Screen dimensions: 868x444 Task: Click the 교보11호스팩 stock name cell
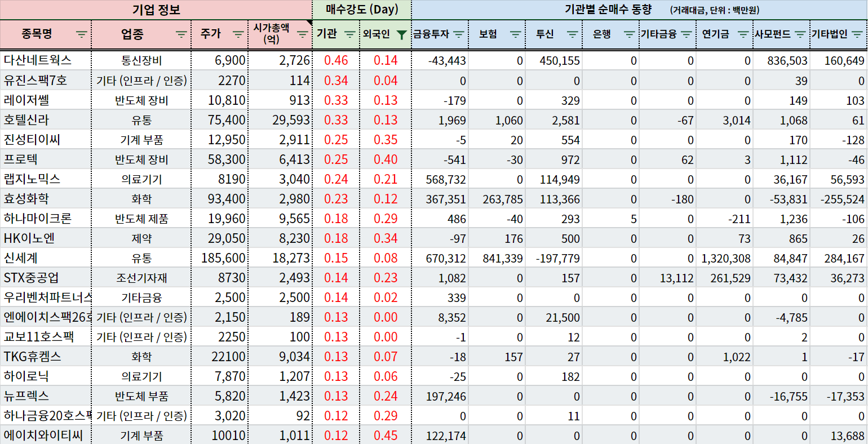tap(45, 336)
